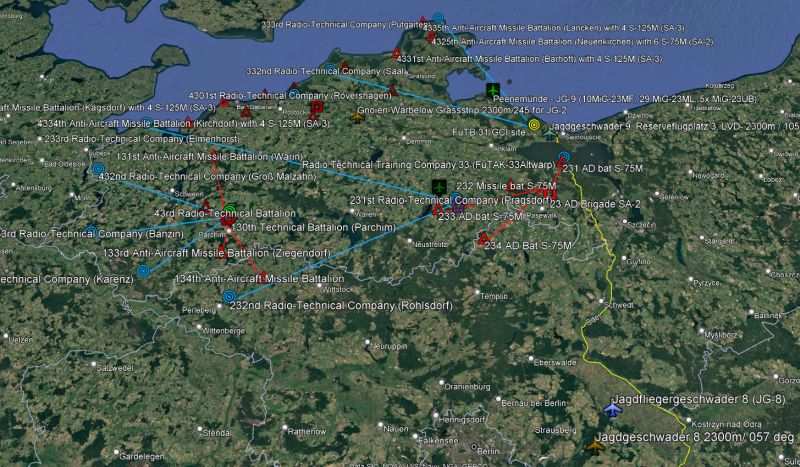Click the 'Jagdfliegergeschwader 8 (JG-8)' label

click(x=698, y=399)
